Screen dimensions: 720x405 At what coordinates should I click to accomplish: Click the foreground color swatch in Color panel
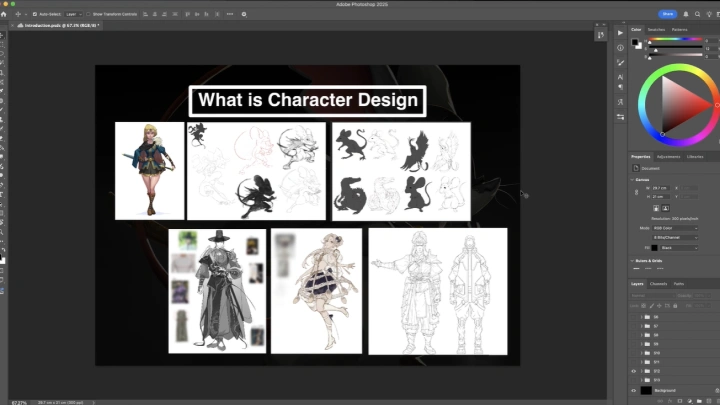635,42
